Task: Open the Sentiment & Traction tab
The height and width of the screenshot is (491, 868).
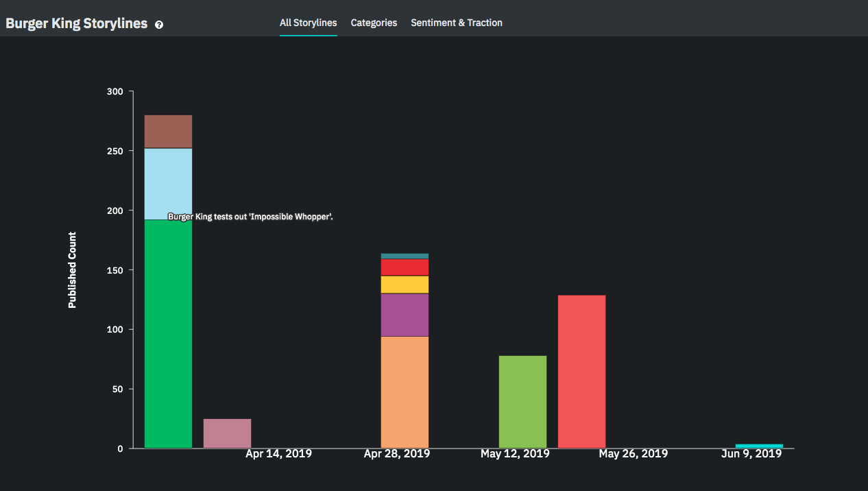Action: click(457, 23)
